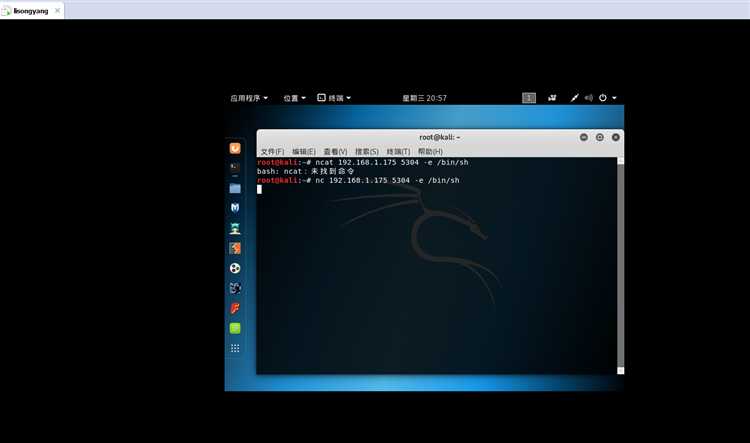Screen dimensions: 750x443
Task: Close the root@kali terminal window
Action: (x=616, y=137)
